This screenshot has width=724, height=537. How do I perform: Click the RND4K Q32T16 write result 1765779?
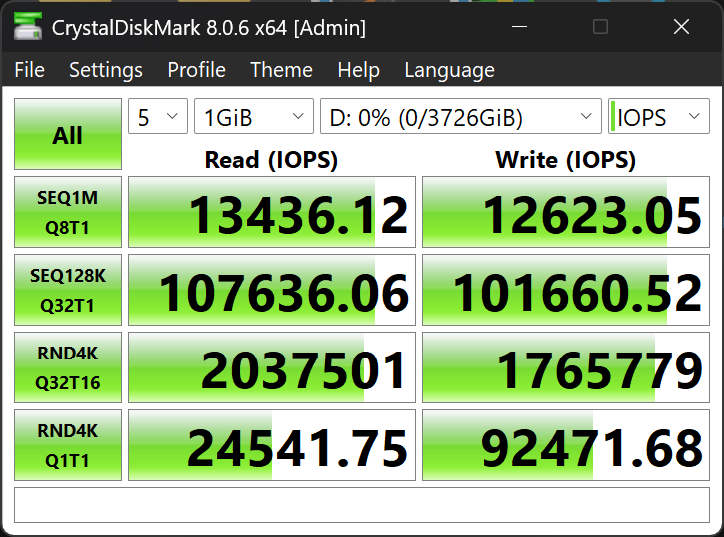point(566,368)
